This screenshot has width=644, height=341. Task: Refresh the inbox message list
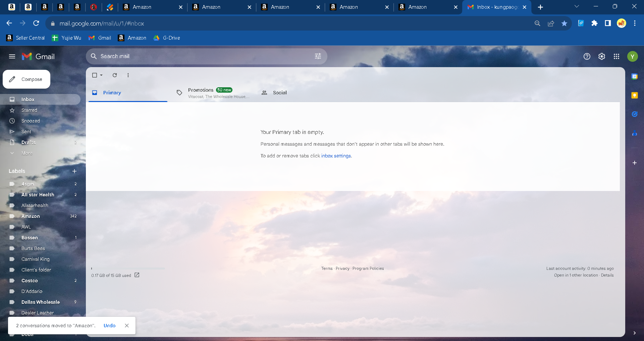coord(115,75)
